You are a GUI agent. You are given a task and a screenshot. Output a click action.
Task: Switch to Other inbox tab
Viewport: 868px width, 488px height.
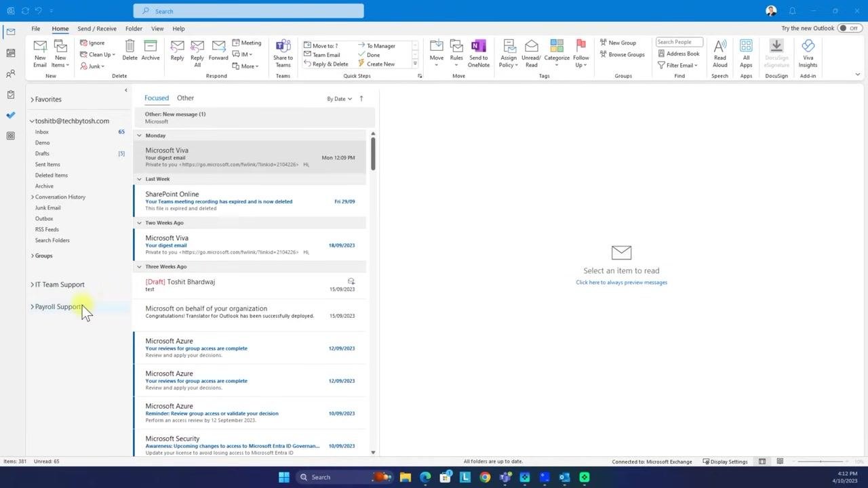pos(185,98)
